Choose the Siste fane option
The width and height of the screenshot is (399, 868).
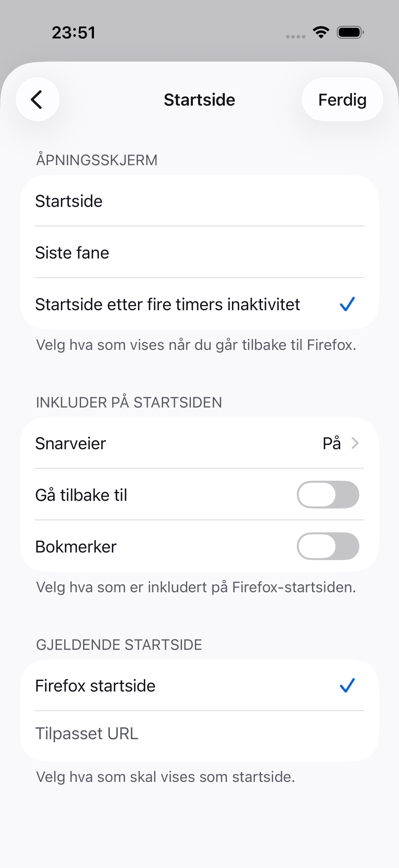click(x=199, y=252)
